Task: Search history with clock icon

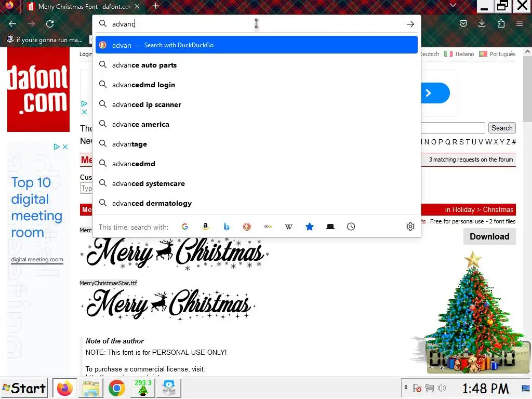Action: [x=351, y=227]
